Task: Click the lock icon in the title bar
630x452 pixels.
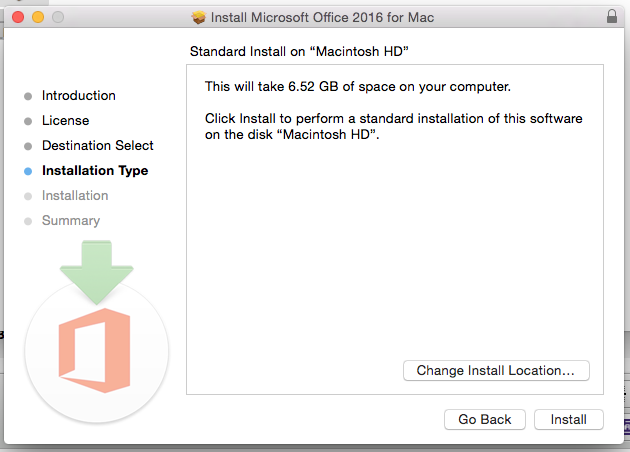Action: pyautogui.click(x=612, y=17)
